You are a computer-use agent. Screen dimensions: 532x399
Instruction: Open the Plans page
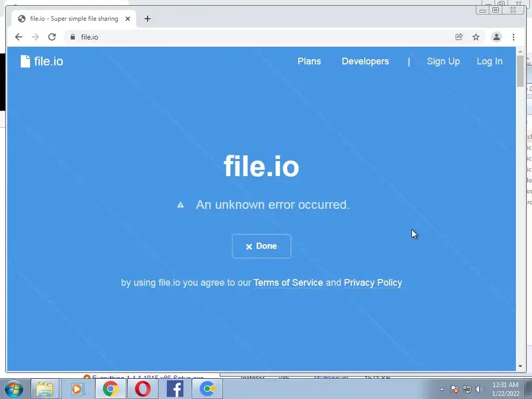[309, 61]
